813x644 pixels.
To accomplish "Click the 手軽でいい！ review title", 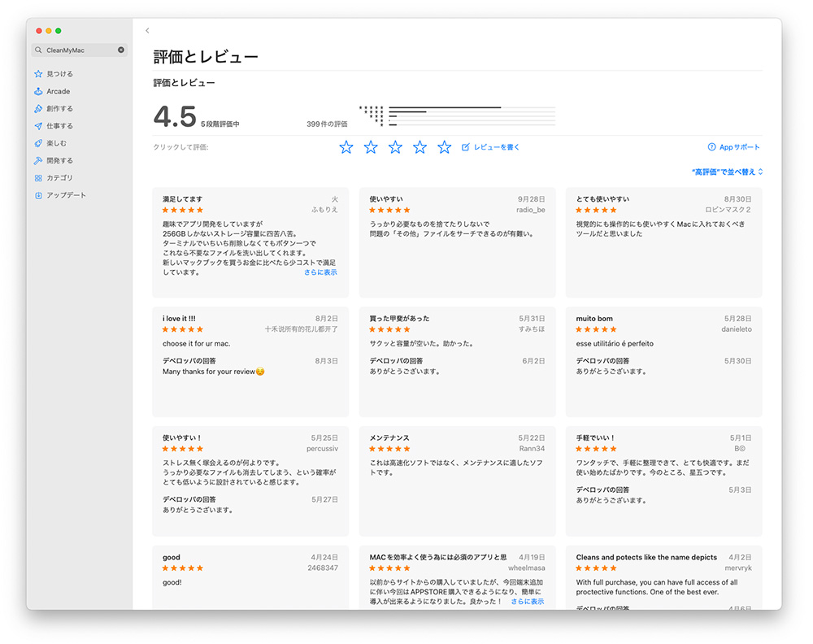I will coord(595,437).
